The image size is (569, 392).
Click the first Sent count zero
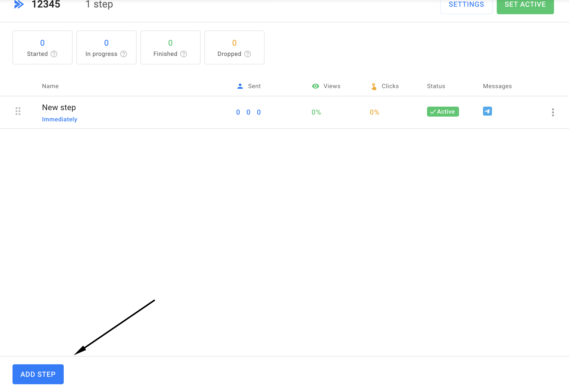(x=238, y=112)
